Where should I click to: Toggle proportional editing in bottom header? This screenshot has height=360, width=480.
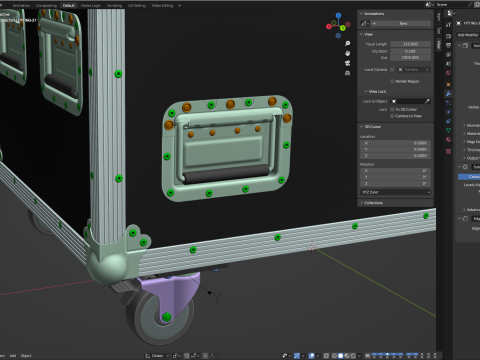point(206,356)
